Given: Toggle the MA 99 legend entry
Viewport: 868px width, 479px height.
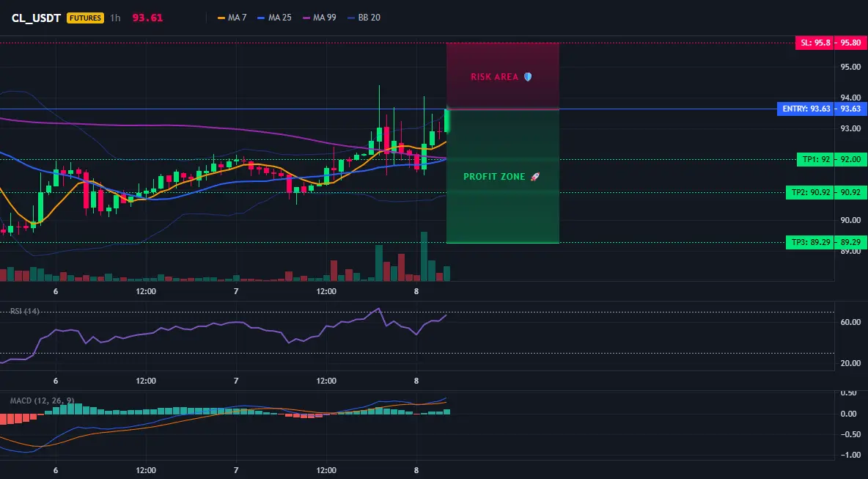Looking at the screenshot, I should [x=320, y=18].
